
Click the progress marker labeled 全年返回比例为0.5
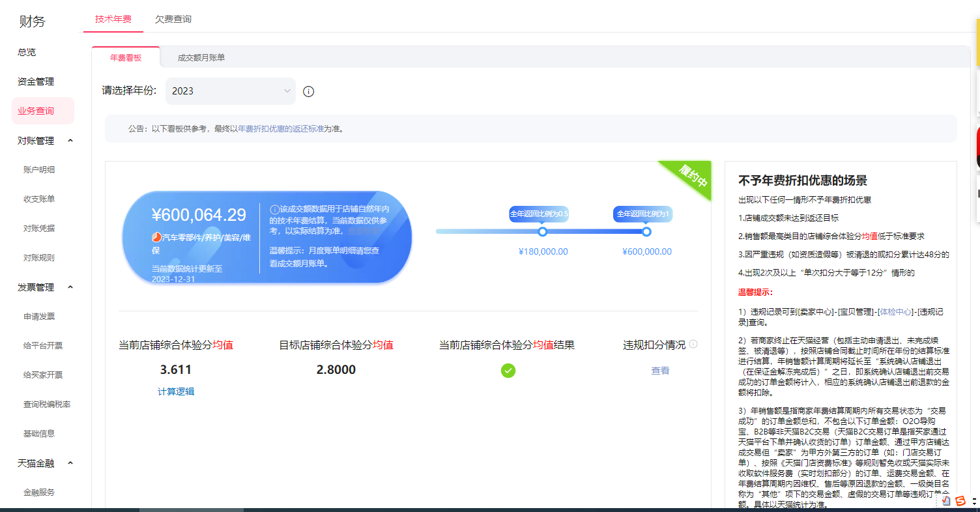(542, 231)
